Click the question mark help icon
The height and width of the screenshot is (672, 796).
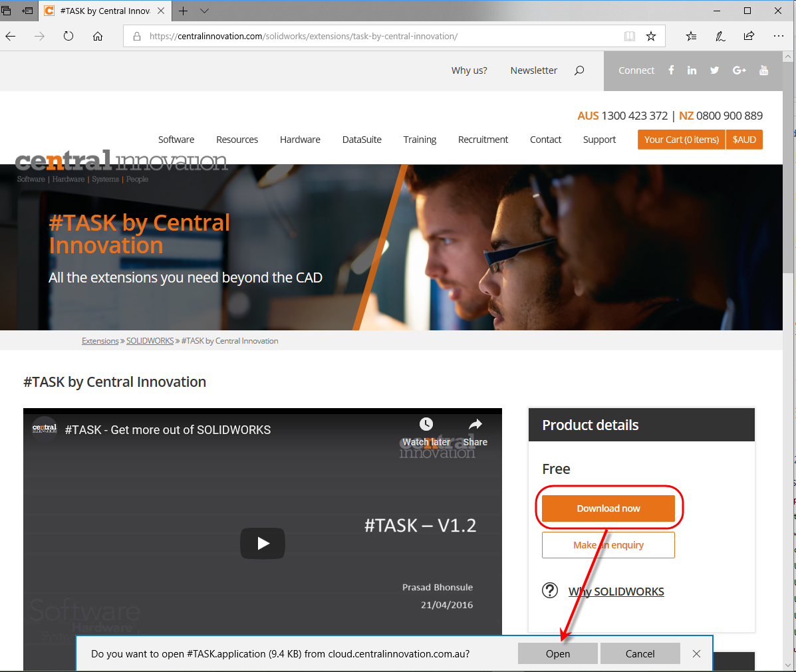click(x=550, y=590)
